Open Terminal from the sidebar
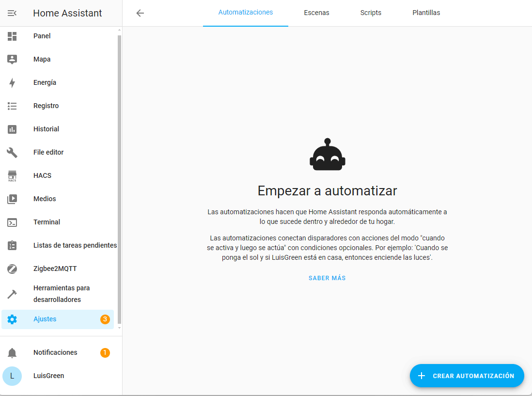Image resolution: width=532 pixels, height=396 pixels. click(58, 222)
